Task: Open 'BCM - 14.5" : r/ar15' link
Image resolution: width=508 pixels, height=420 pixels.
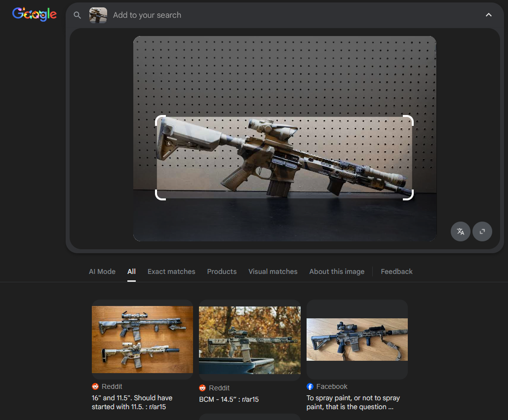Action: pyautogui.click(x=229, y=399)
